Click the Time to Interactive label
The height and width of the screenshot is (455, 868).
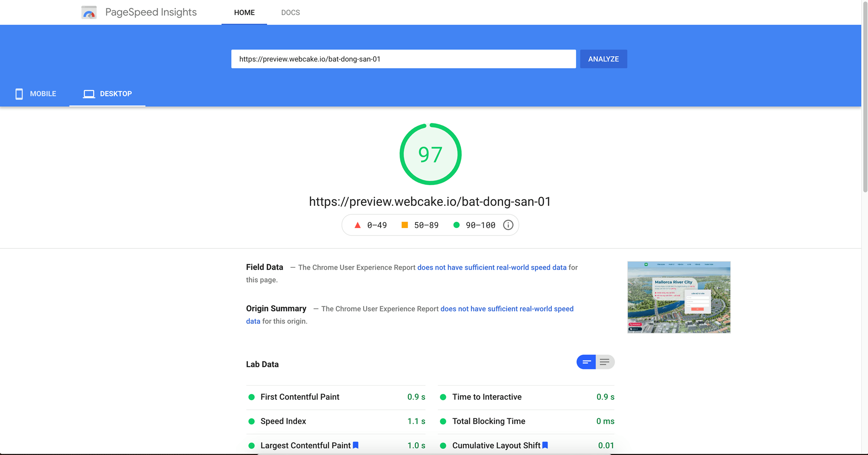487,397
